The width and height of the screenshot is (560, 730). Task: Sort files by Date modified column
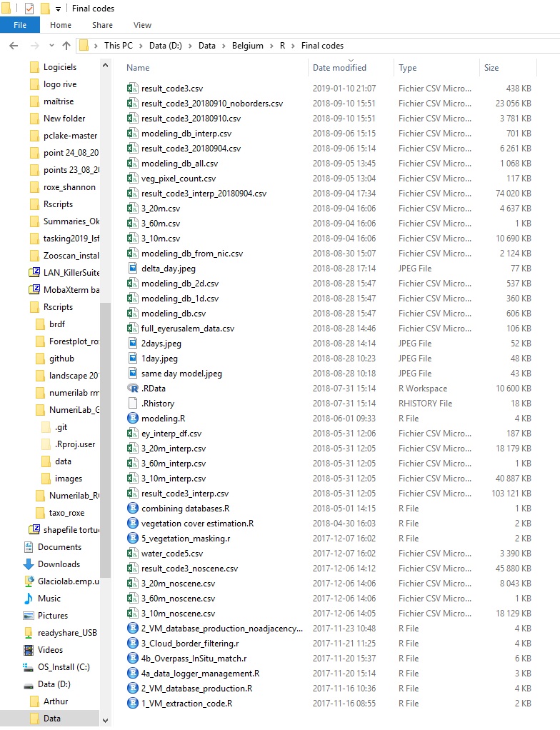339,68
